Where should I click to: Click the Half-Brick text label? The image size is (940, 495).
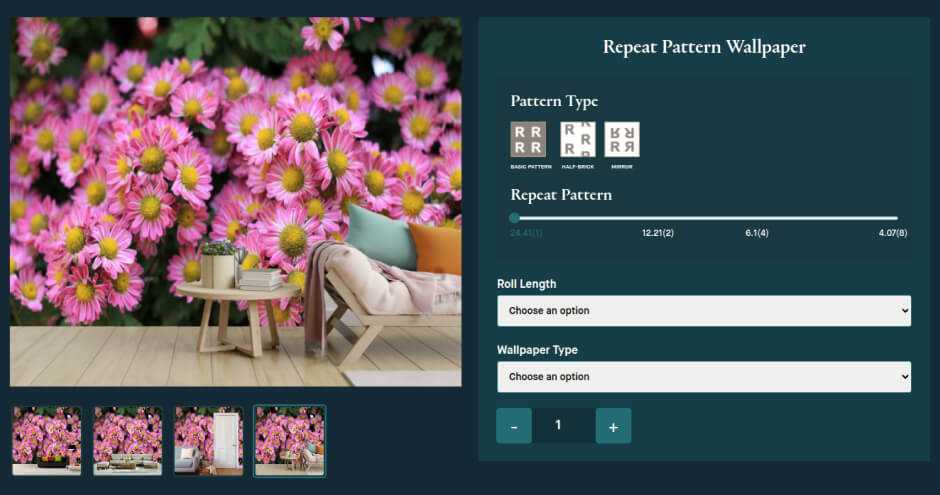tap(577, 166)
